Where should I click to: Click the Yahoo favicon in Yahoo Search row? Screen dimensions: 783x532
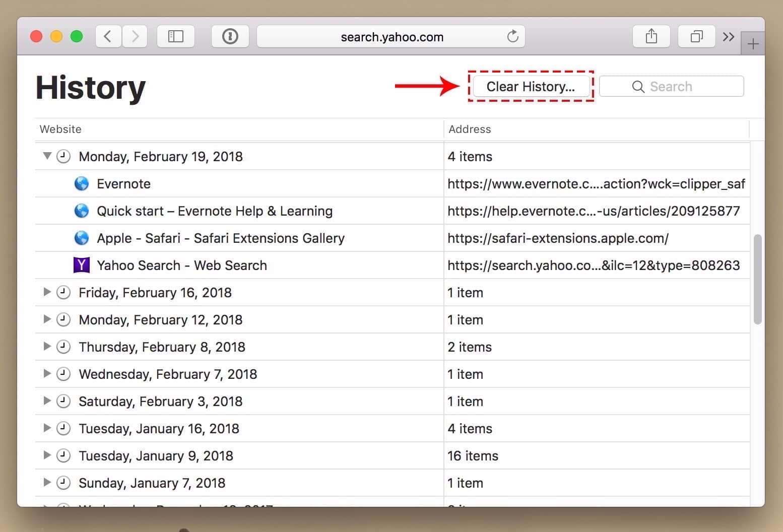pos(82,265)
